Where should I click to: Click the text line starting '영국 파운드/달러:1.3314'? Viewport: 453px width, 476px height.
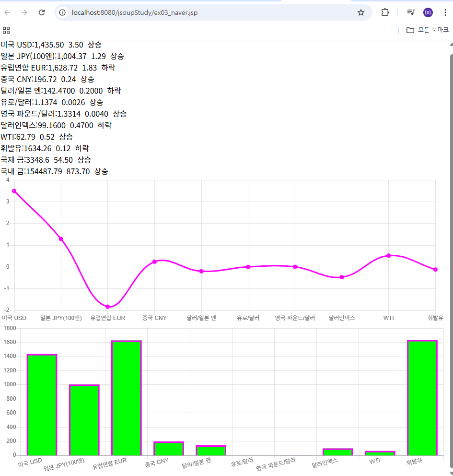pos(63,114)
